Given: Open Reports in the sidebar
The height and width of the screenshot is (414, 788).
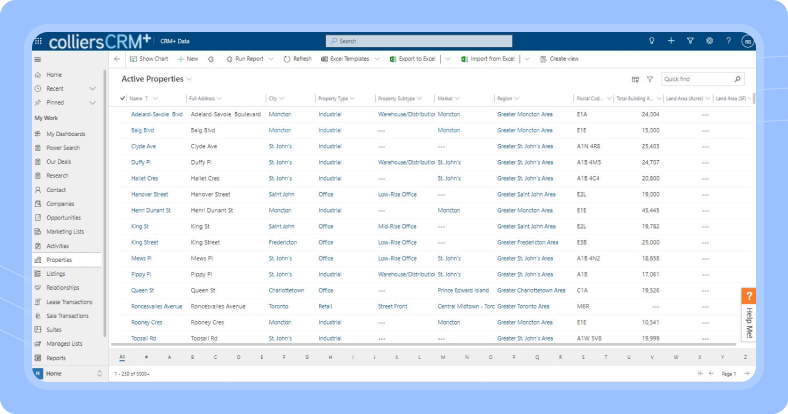Looking at the screenshot, I should coord(56,358).
